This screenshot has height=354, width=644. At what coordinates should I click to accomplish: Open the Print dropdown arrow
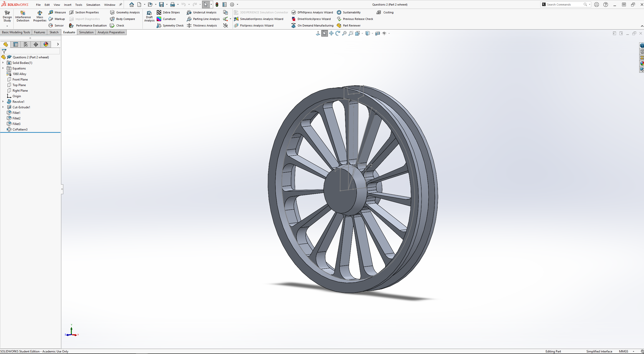[178, 5]
